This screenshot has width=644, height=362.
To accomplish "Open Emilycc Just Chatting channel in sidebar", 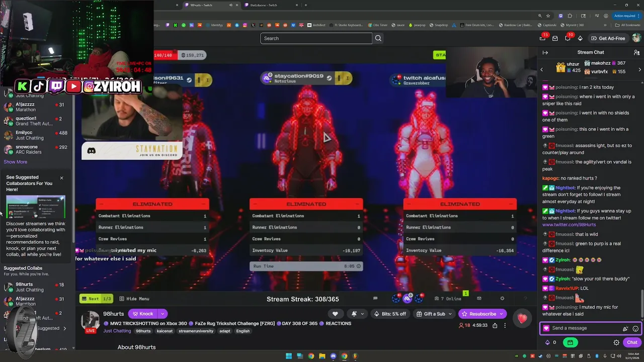I will click(36, 135).
